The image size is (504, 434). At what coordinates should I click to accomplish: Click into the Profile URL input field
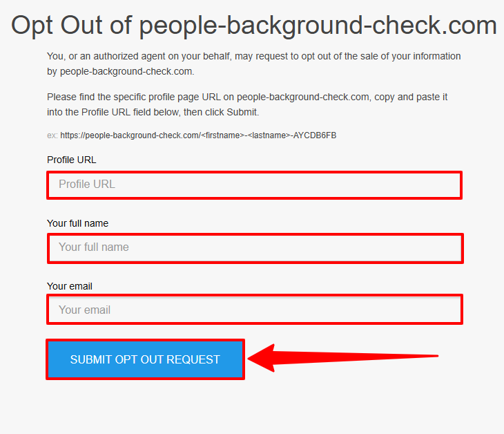coord(255,185)
